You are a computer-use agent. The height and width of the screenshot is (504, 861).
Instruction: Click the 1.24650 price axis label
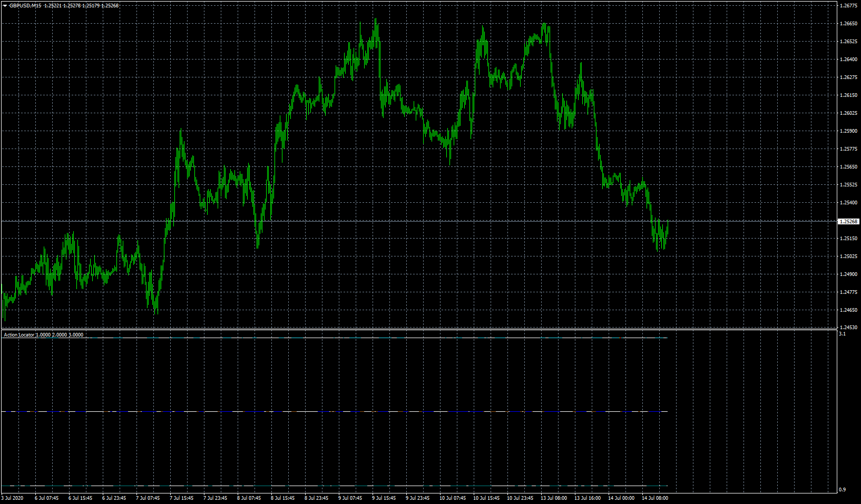point(848,310)
